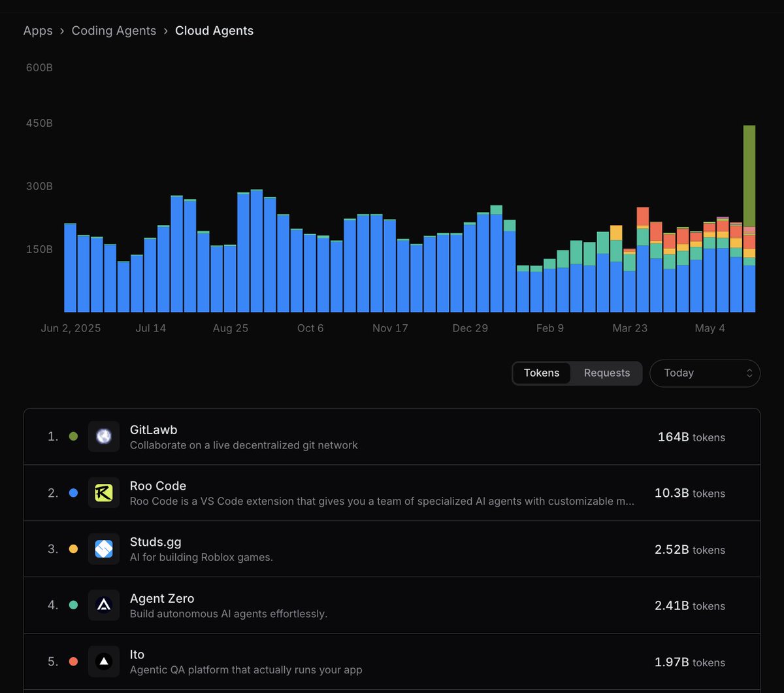Click the 300B y-axis label
This screenshot has height=693, width=784.
tap(39, 186)
